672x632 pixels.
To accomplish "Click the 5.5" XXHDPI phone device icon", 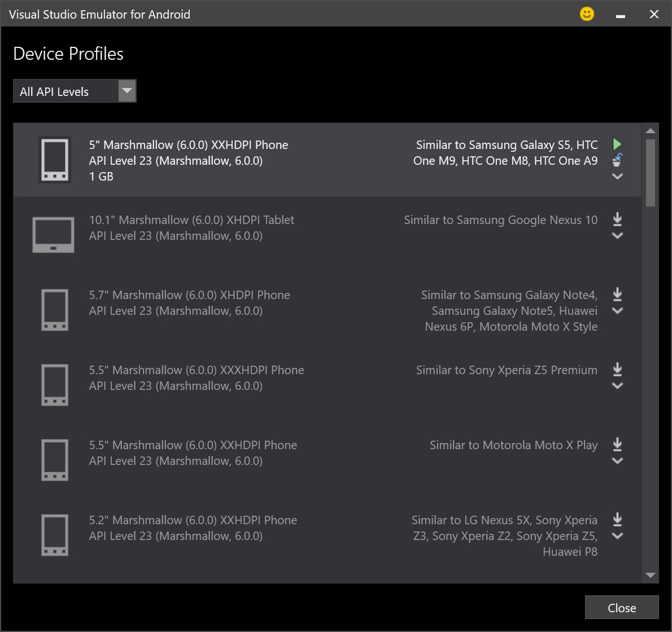I will tap(54, 460).
